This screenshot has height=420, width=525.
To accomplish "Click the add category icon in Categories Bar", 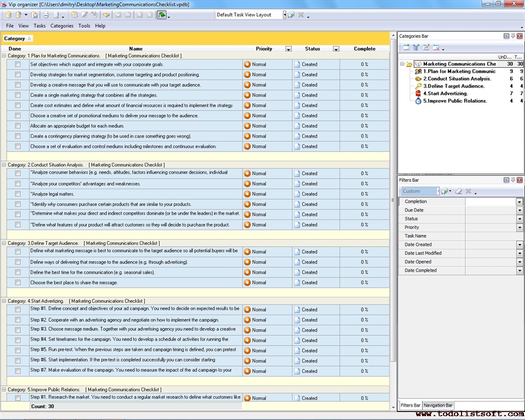I will click(x=406, y=48).
